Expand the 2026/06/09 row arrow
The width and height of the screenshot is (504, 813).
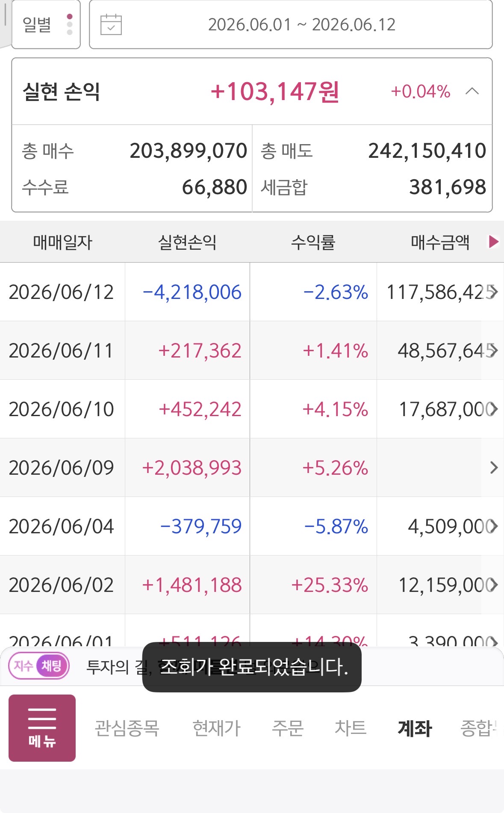(x=494, y=467)
